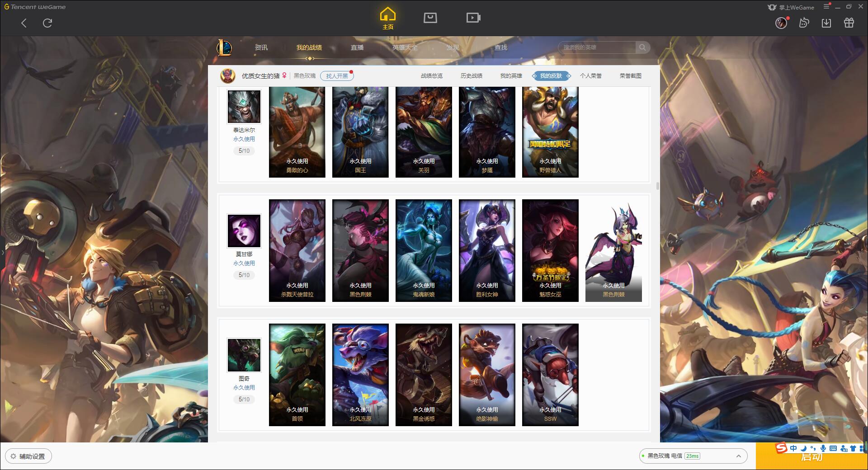Click the League of Legends logo

coord(224,47)
